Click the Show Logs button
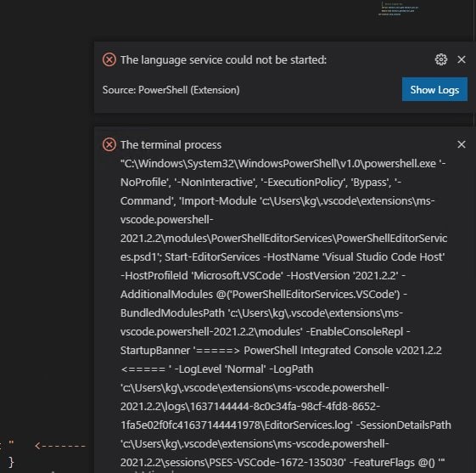This screenshot has width=476, height=473. point(434,89)
